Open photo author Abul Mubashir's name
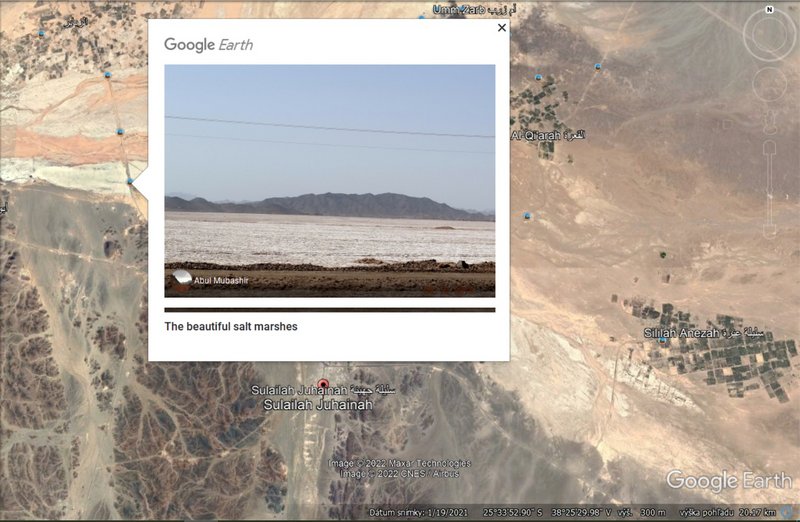 coord(221,280)
